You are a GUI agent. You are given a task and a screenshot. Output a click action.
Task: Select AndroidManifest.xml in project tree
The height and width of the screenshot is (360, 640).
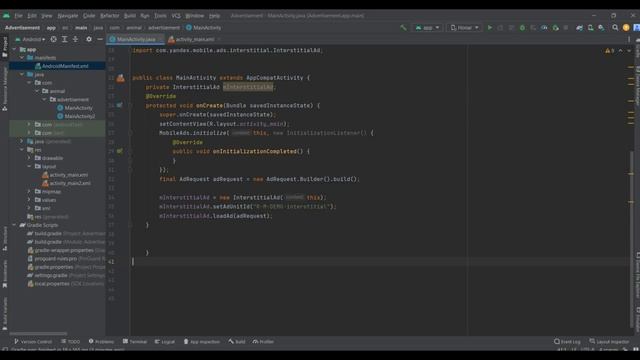(57, 66)
